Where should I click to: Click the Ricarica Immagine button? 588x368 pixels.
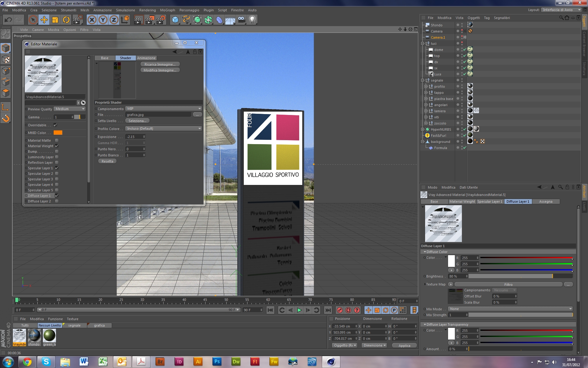pyautogui.click(x=160, y=64)
